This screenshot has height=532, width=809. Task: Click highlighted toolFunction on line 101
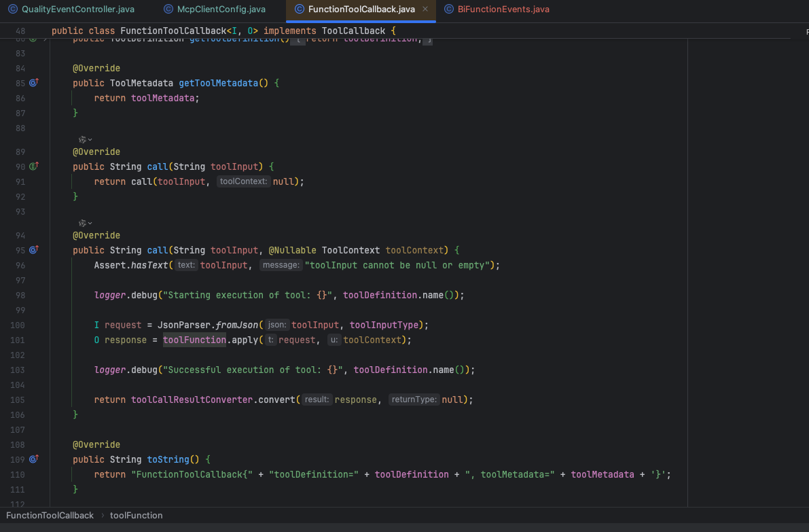tap(194, 340)
